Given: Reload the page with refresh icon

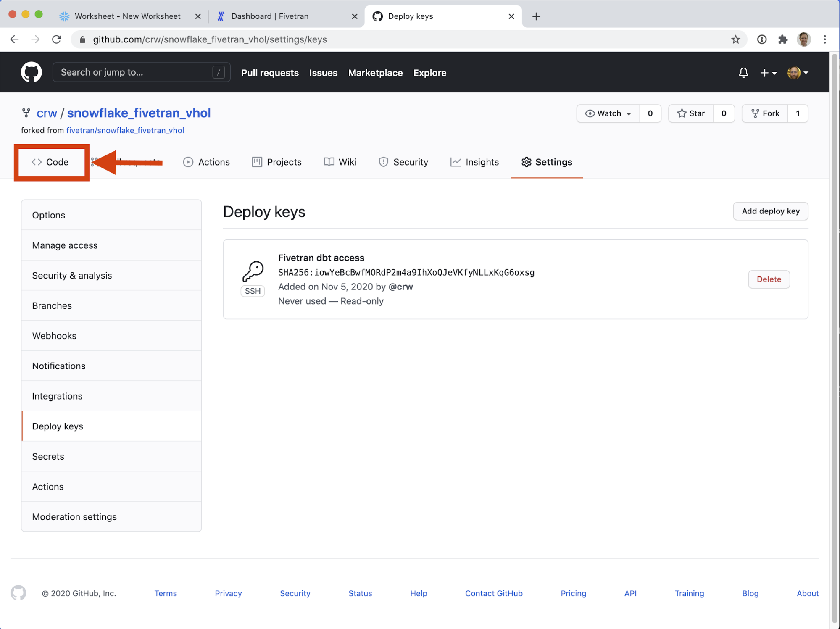Looking at the screenshot, I should (57, 39).
